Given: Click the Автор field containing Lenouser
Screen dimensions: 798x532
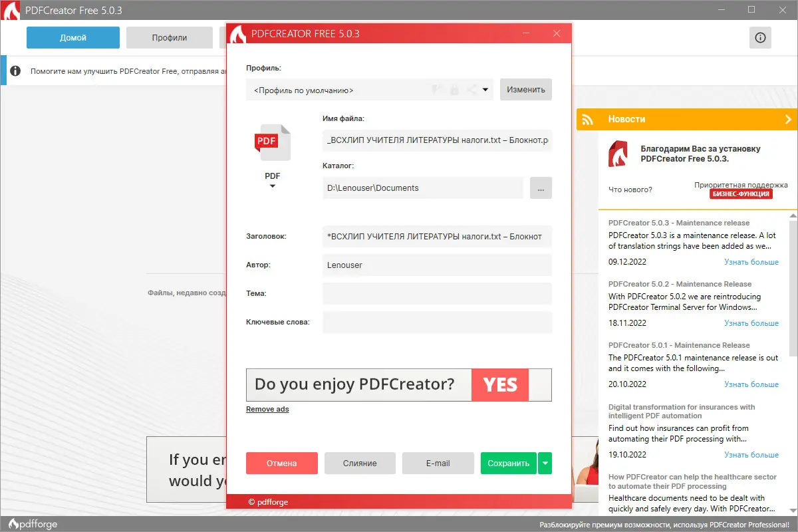Looking at the screenshot, I should coord(438,265).
